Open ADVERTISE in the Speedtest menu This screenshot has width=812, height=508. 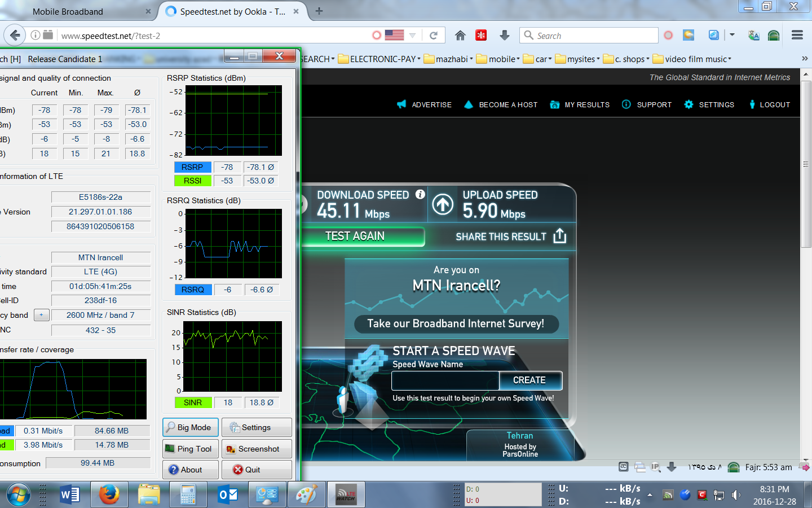(425, 104)
